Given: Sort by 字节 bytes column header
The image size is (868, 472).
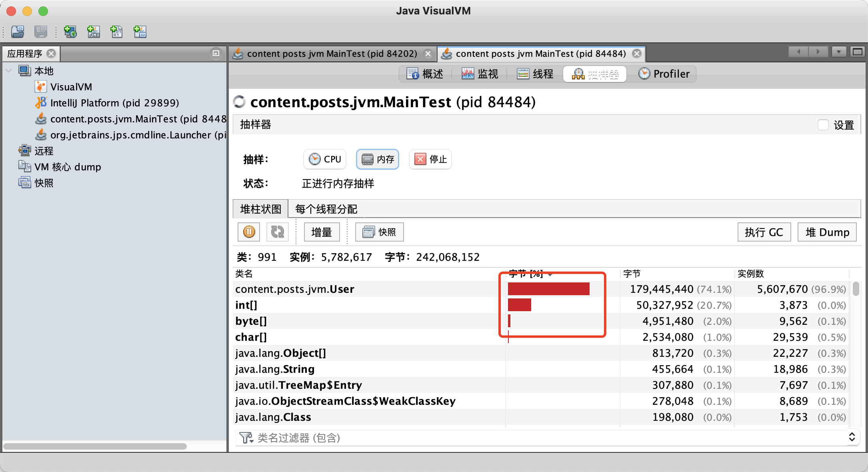Looking at the screenshot, I should [677, 274].
